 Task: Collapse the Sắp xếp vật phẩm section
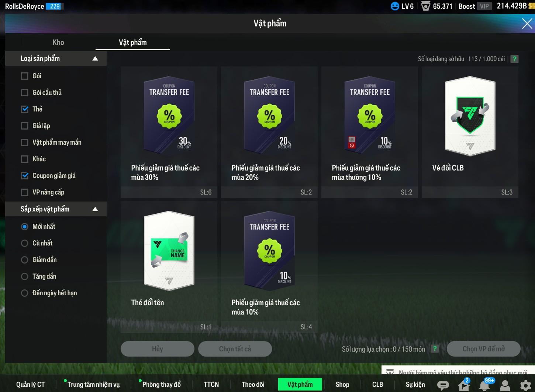click(x=95, y=209)
